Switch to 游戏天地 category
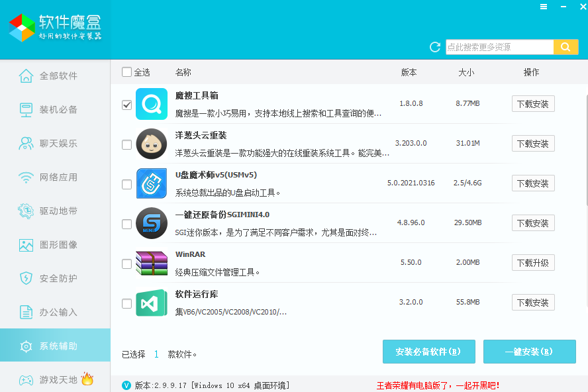 tap(55, 379)
